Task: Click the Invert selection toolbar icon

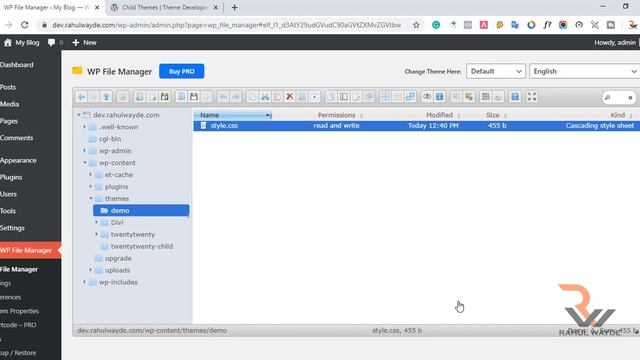Action: click(410, 97)
